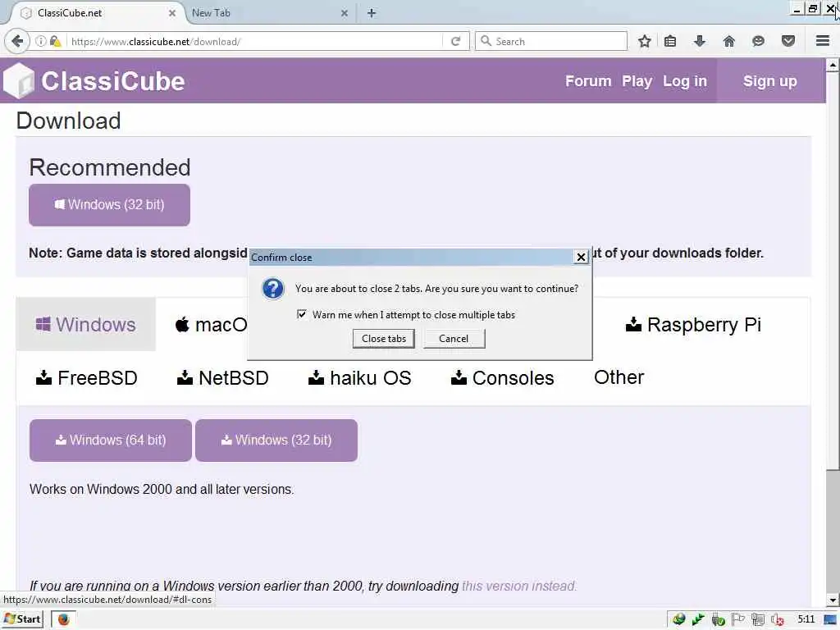This screenshot has height=630, width=840.
Task: Click the action center flag tray icon
Action: click(737, 620)
